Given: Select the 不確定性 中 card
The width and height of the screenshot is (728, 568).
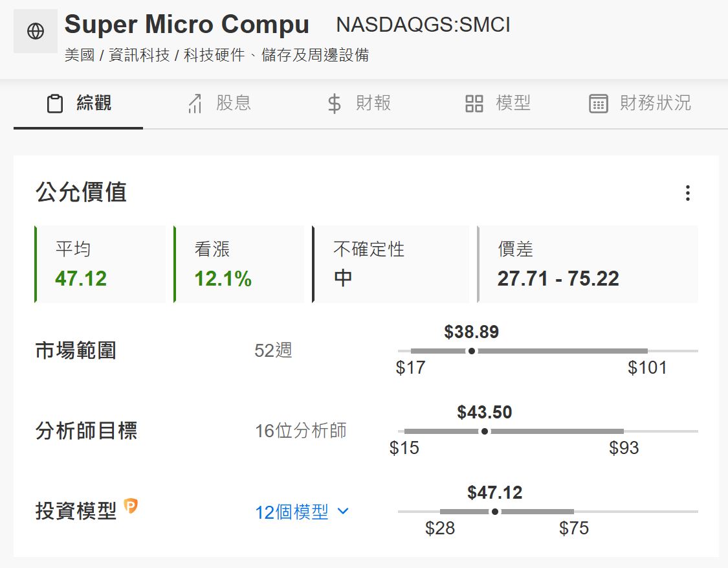Looking at the screenshot, I should coord(390,264).
